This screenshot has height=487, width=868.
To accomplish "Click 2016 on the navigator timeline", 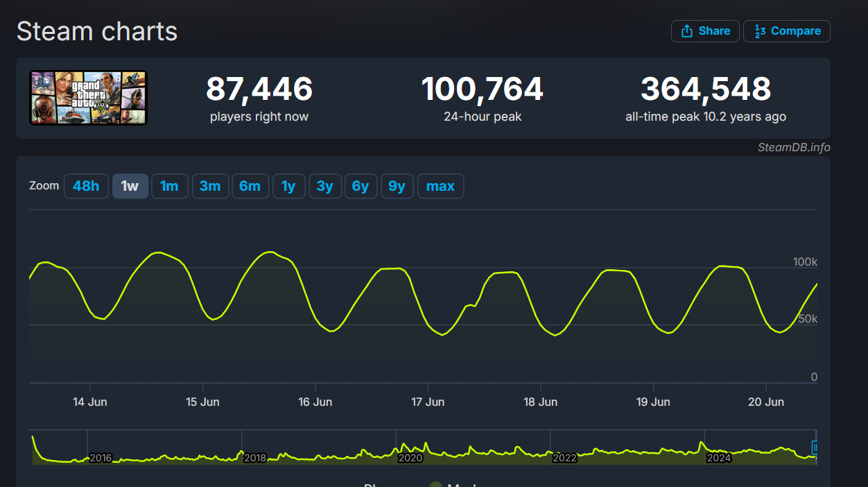I will (101, 458).
